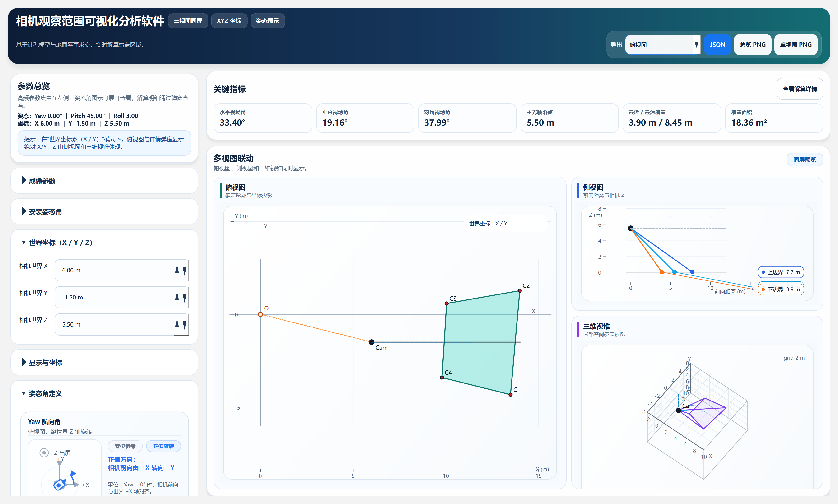Open the export view dropdown 俯视图

tap(662, 44)
